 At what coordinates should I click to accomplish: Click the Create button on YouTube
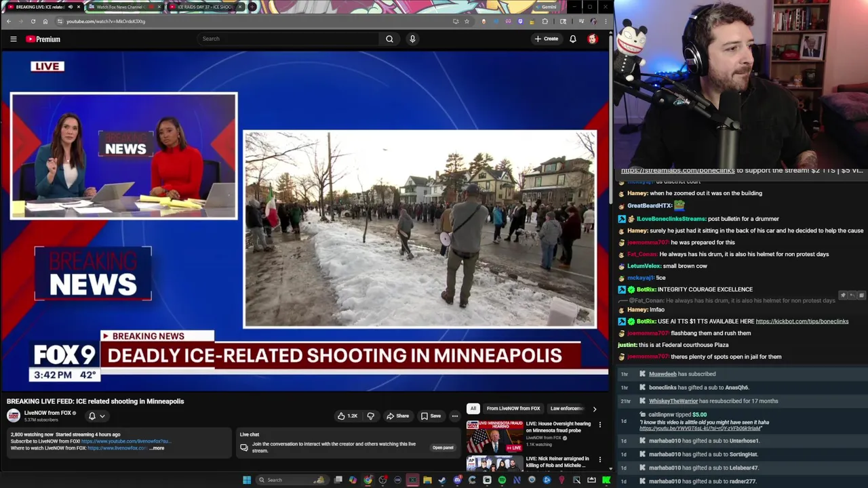(547, 39)
